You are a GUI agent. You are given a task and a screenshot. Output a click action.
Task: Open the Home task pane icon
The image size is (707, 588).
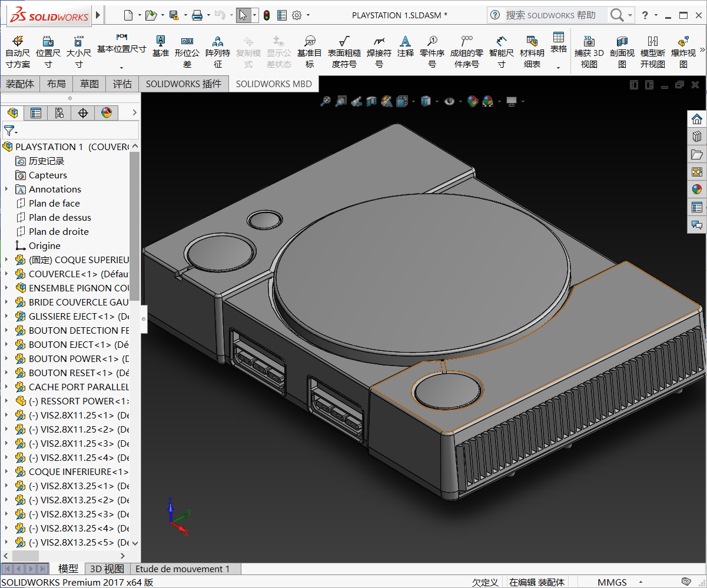click(697, 119)
